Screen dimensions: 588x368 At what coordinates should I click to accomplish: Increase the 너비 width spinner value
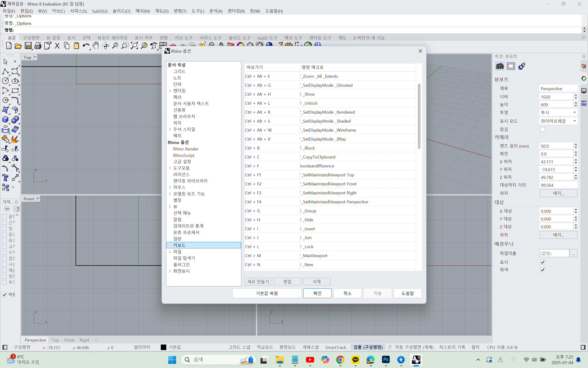576,95
